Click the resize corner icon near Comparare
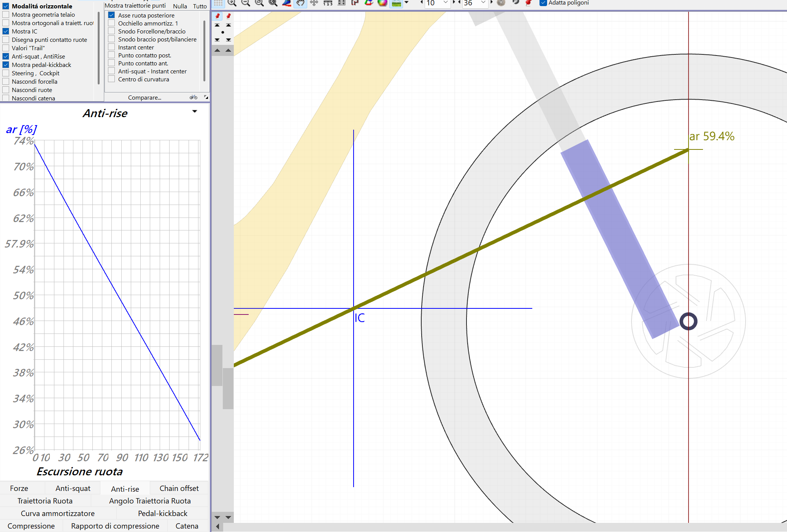 coord(206,97)
